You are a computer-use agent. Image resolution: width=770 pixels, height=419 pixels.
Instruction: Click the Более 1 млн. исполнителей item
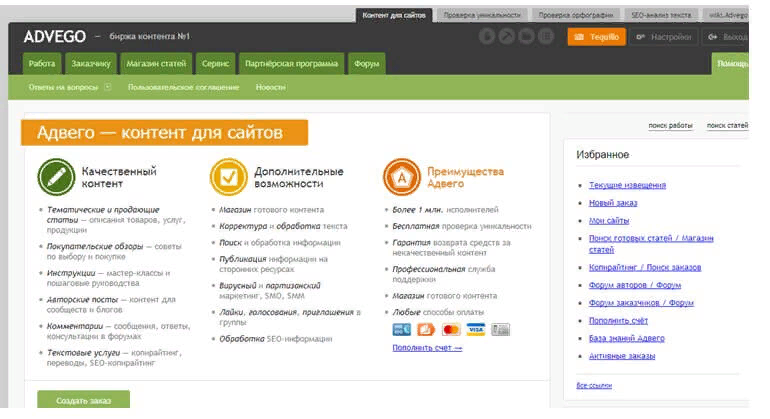click(445, 210)
